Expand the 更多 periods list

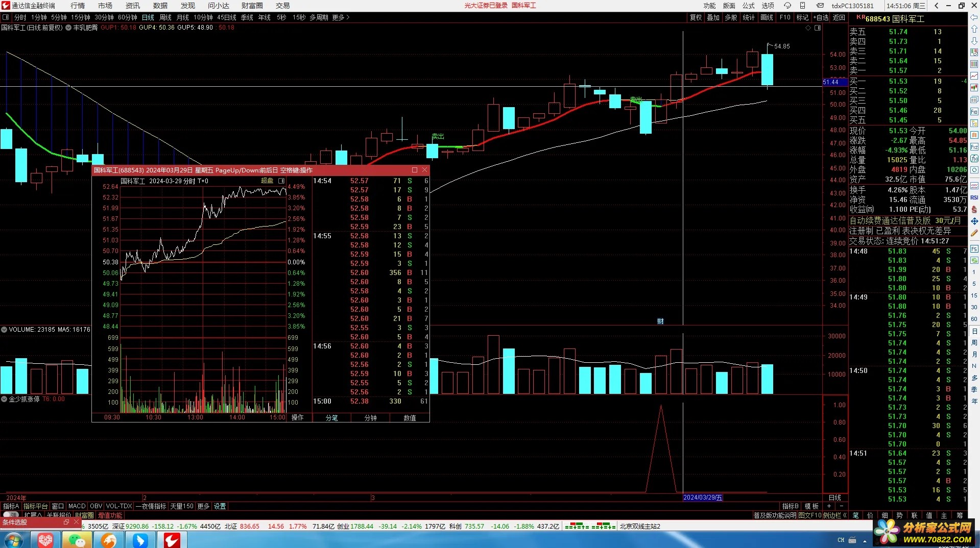[341, 17]
